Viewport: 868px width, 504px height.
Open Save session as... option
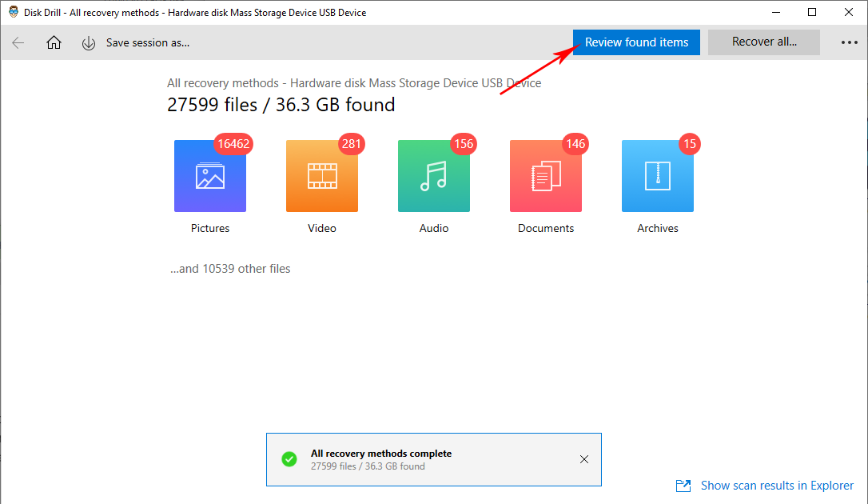click(x=148, y=42)
